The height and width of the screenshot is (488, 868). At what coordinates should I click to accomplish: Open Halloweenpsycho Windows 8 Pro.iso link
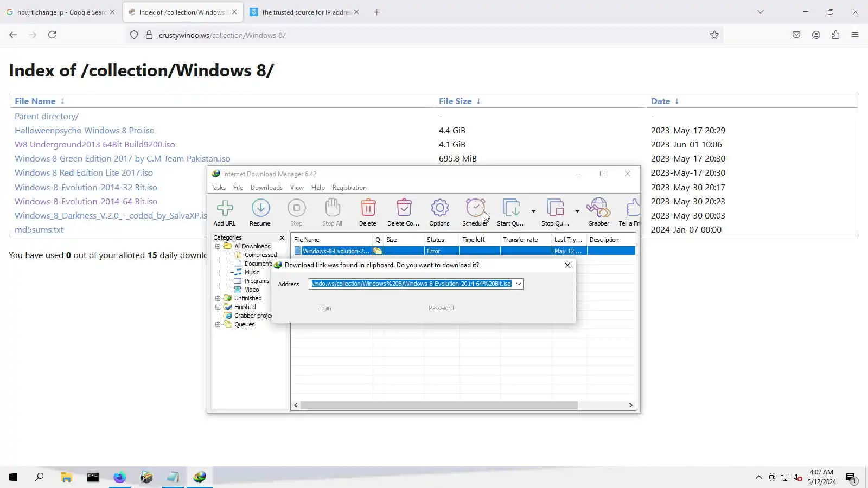click(x=85, y=130)
